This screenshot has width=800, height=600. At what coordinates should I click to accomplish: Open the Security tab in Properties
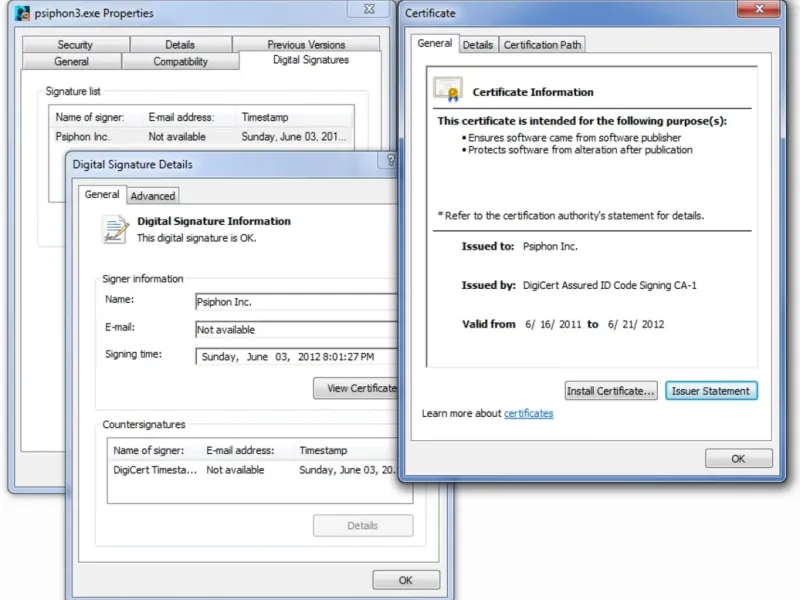pos(75,44)
